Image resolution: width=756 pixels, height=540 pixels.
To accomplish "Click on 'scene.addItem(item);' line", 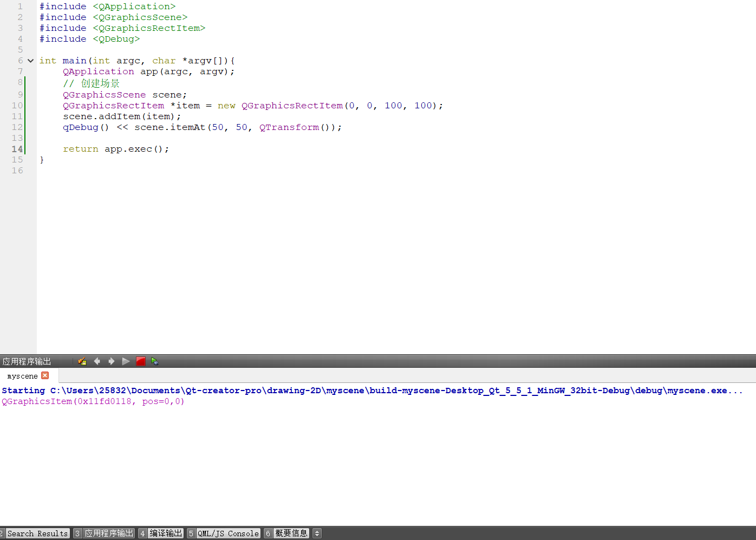I will [x=122, y=116].
